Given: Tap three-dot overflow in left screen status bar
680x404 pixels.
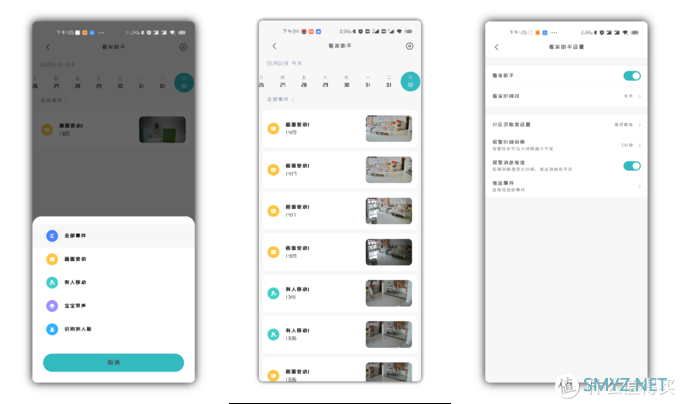Looking at the screenshot, I should pyautogui.click(x=101, y=33).
